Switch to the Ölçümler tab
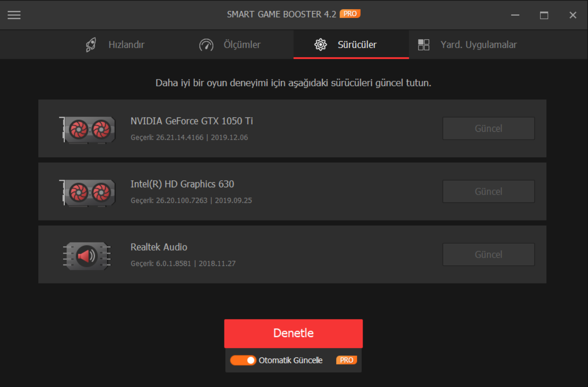 (x=230, y=45)
